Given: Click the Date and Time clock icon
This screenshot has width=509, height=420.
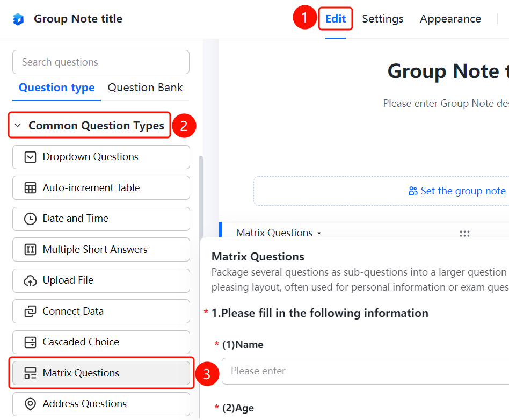Looking at the screenshot, I should coord(30,219).
